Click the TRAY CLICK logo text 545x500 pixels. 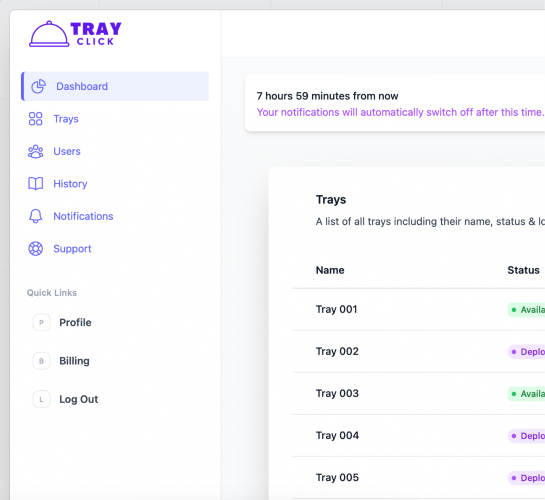coord(96,34)
